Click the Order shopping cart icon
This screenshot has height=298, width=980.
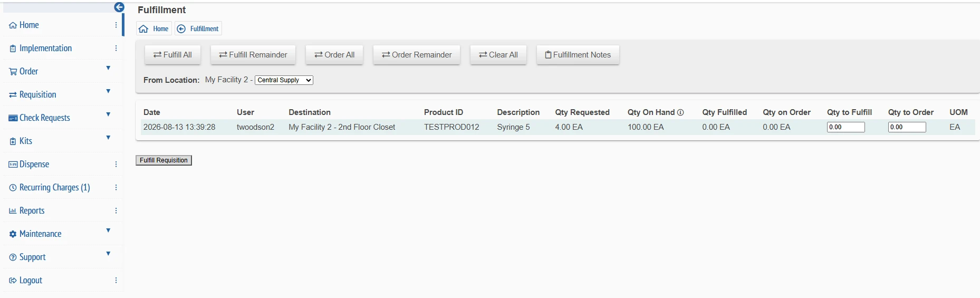click(13, 72)
